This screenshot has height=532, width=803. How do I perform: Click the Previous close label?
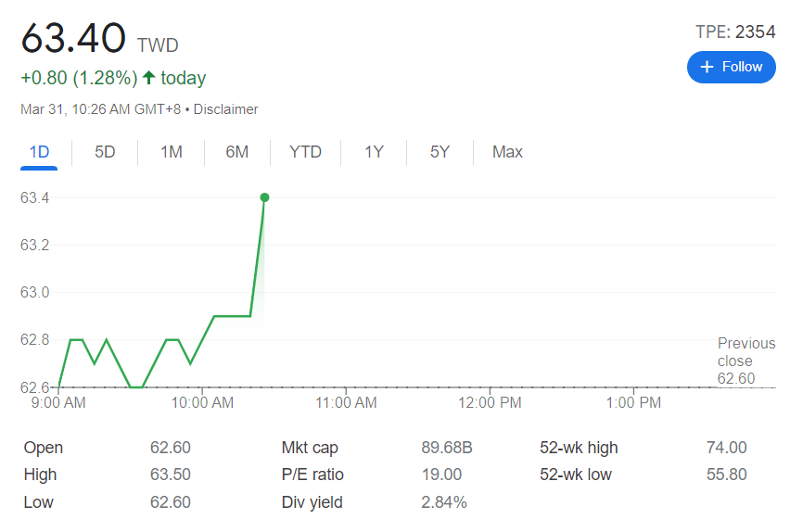point(746,352)
